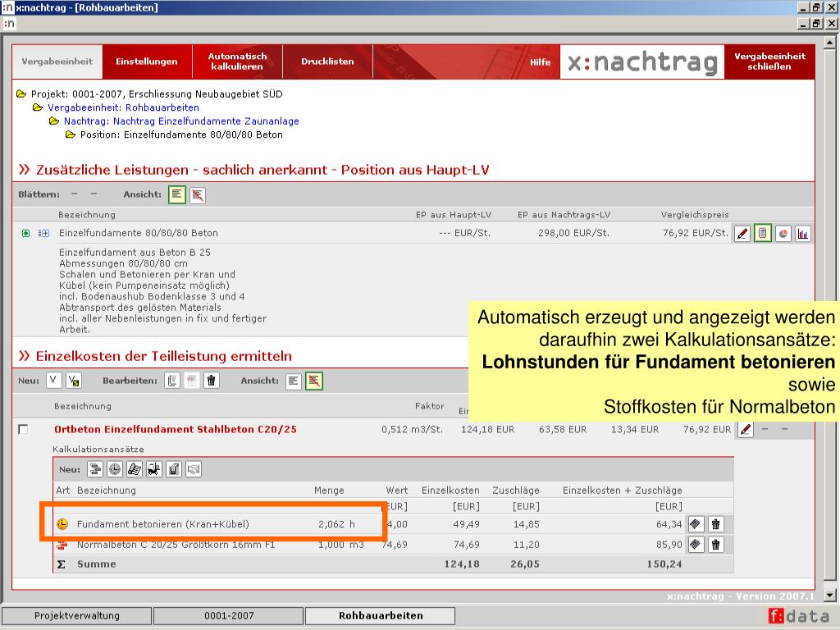Viewport: 840px width, 630px height.
Task: Click the red pencil in Einzelfundamente row
Action: [742, 234]
